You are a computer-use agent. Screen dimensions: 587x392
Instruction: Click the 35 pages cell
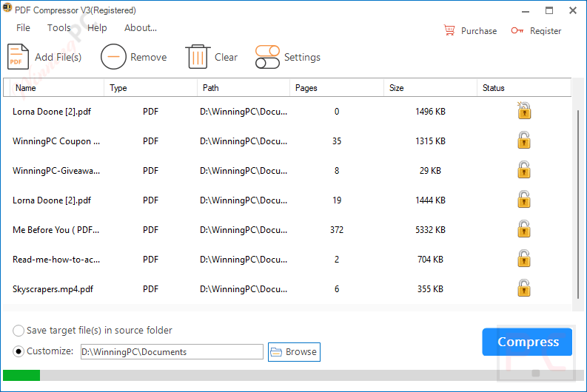coord(337,141)
